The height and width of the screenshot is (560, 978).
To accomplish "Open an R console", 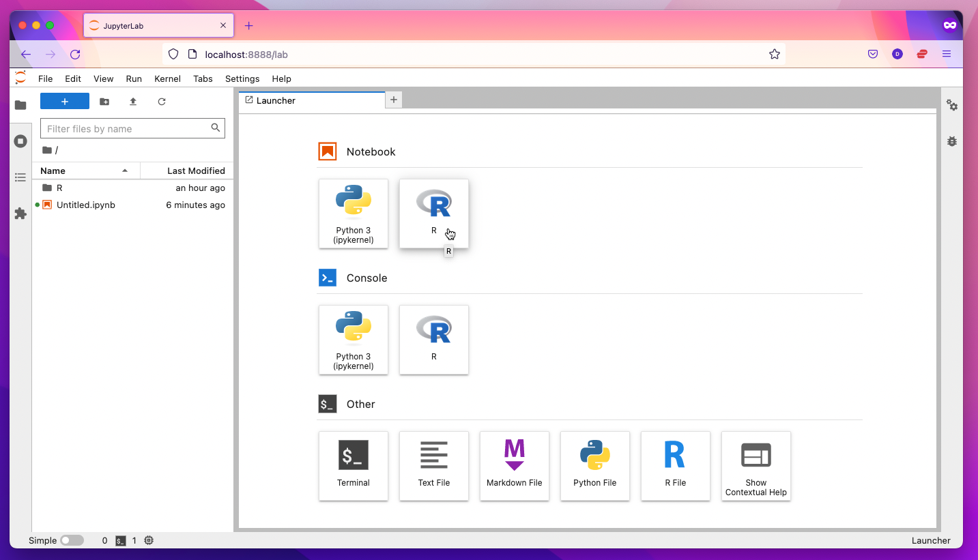I will [434, 340].
